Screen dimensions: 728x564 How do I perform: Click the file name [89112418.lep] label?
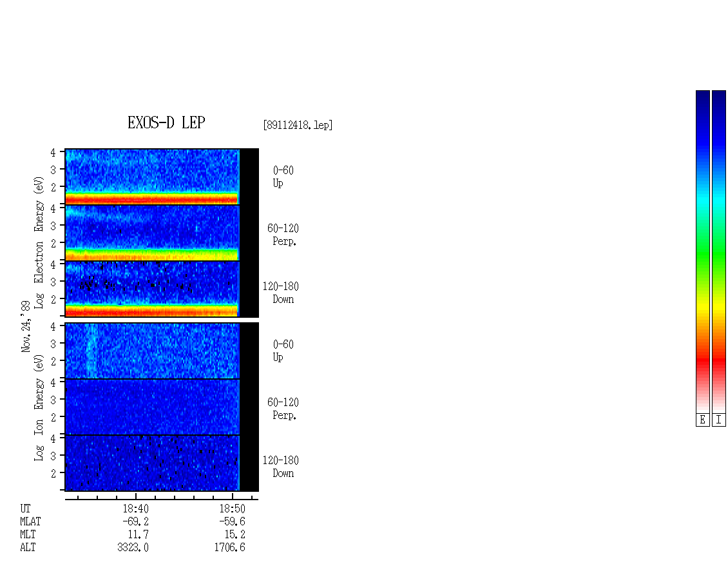pos(298,125)
